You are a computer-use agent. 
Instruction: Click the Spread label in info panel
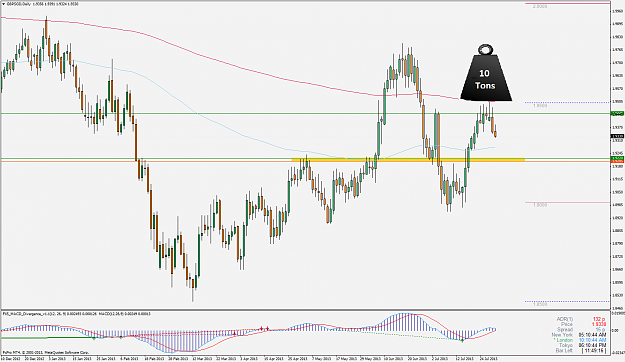point(566,330)
